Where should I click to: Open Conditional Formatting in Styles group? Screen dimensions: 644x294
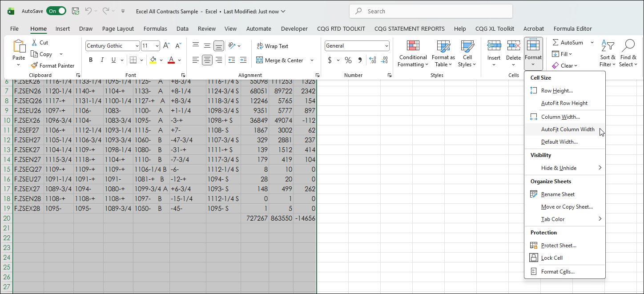[x=413, y=53]
